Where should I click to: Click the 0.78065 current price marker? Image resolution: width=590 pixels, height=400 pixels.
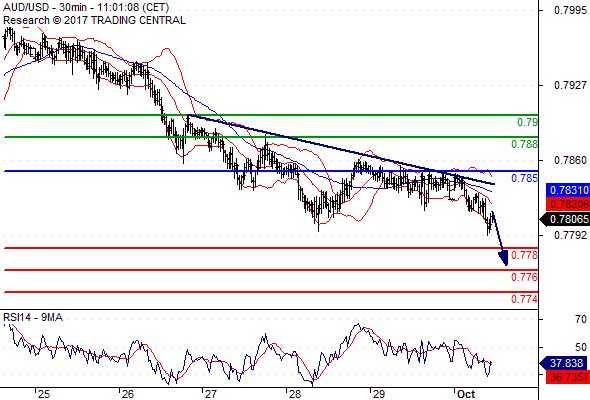565,219
